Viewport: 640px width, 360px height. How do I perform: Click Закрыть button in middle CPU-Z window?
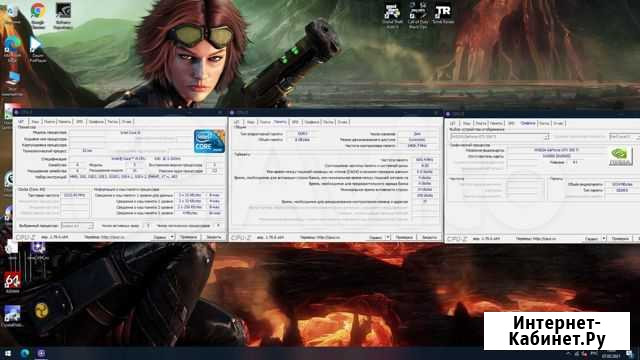click(x=429, y=237)
